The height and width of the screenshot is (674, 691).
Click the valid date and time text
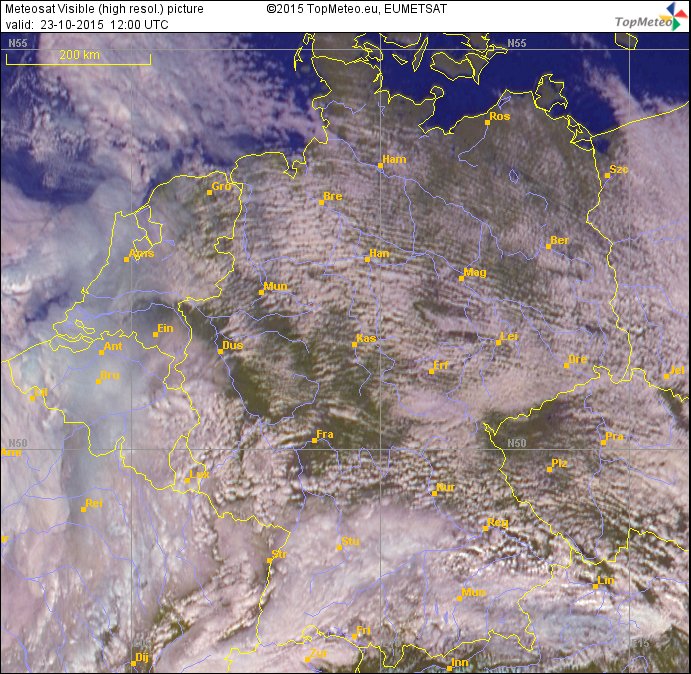click(87, 24)
